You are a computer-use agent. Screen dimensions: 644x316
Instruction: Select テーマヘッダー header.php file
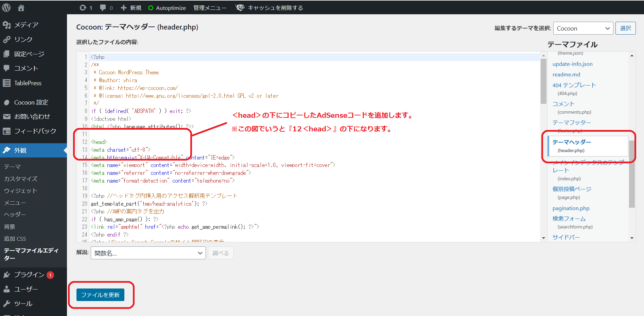[588, 146]
